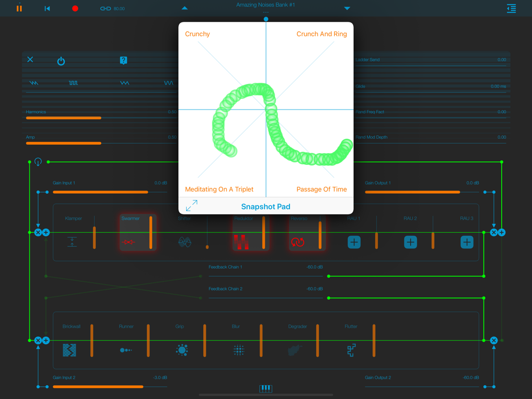Adjust the Brickwall vertical mix slider
The width and height of the screenshot is (532, 399).
92,340
